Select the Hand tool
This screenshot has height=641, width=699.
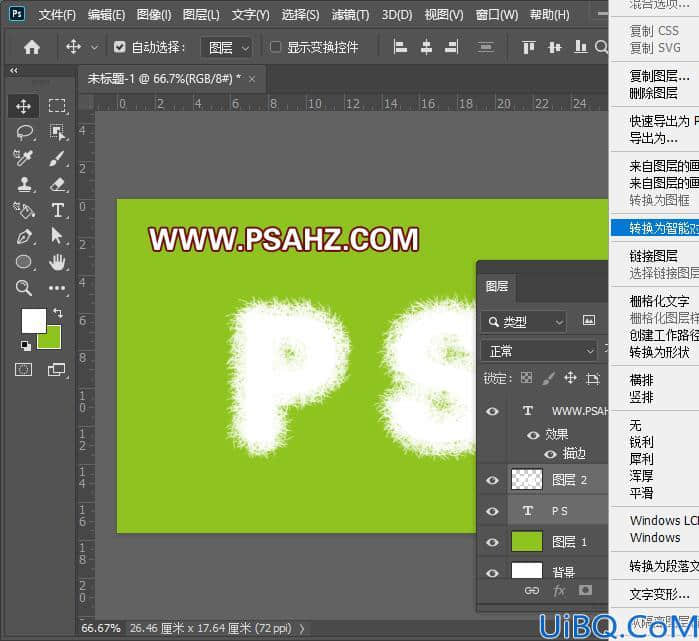tap(57, 262)
